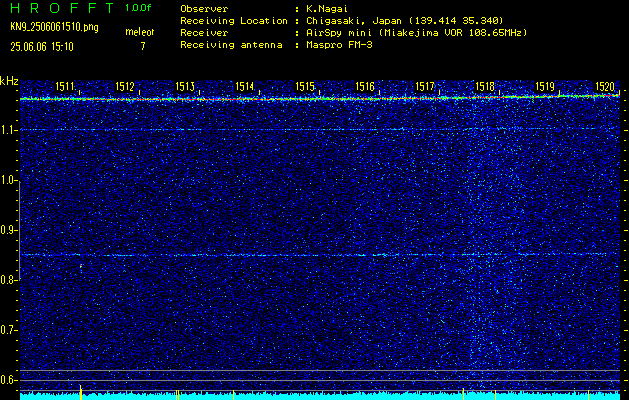Image resolution: width=629 pixels, height=400 pixels.
Task: Click the gray range bar between 0.8 and 1.0
Action: tap(19, 231)
